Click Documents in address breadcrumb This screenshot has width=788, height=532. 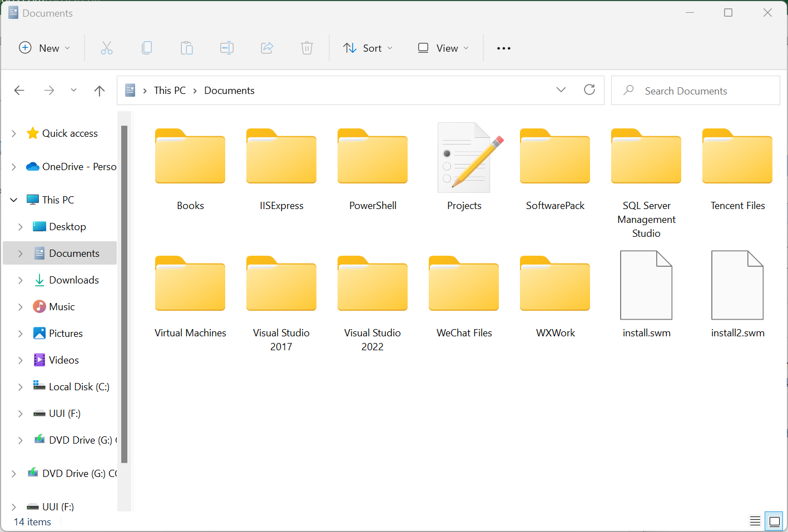tap(229, 91)
